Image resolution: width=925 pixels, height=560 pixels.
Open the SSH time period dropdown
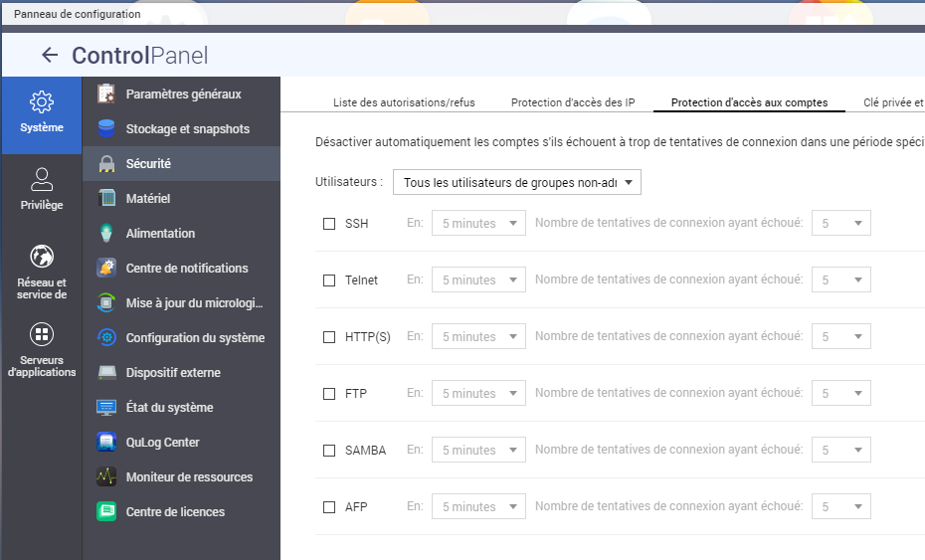click(x=478, y=224)
